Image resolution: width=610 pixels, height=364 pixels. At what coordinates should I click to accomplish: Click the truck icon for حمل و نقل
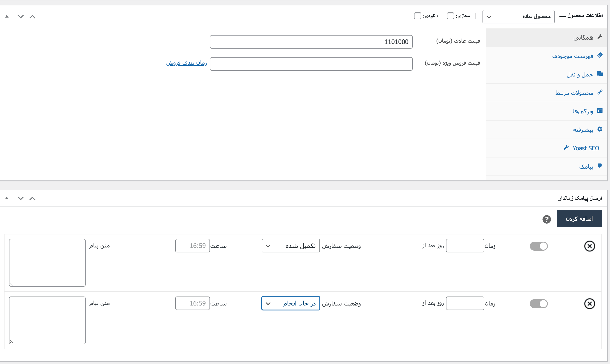pos(600,74)
